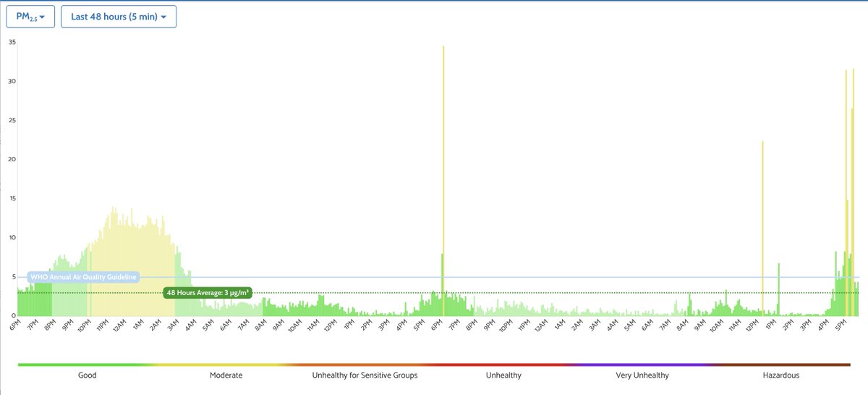Click the Moderate legend label
The image size is (868, 395).
click(226, 375)
